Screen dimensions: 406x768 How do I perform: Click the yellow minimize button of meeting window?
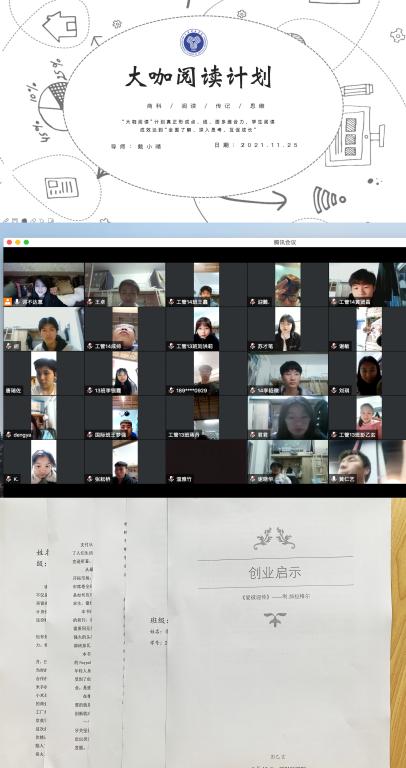[x=18, y=242]
